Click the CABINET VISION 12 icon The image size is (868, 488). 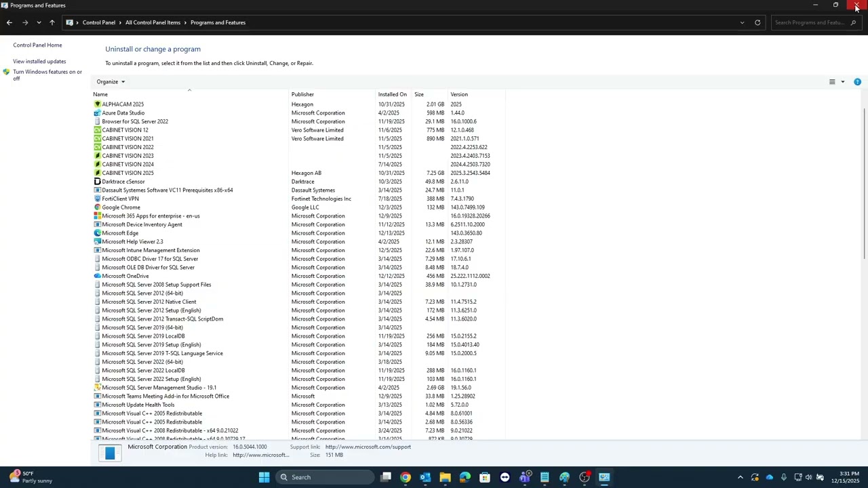click(97, 130)
